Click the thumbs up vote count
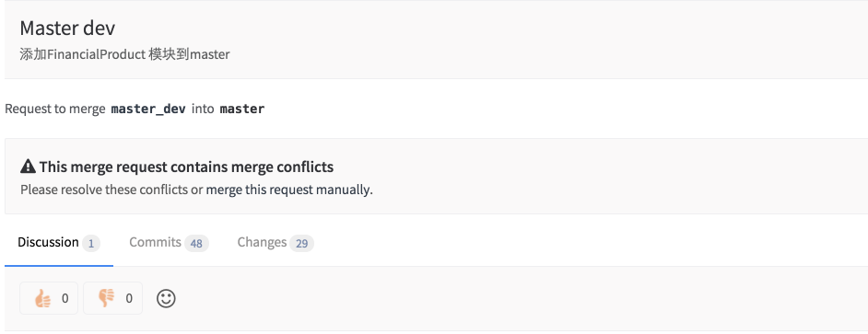 point(65,299)
